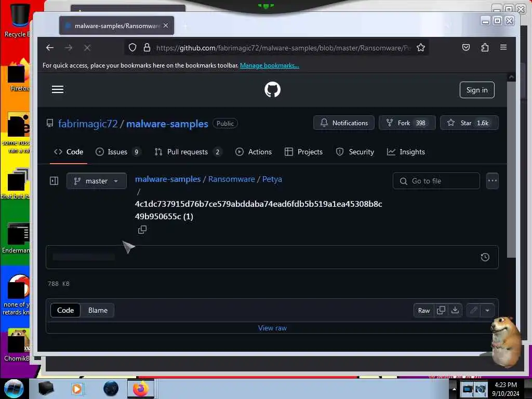Image resolution: width=532 pixels, height=399 pixels.
Task: Open the Insights tab
Action: tap(406, 152)
